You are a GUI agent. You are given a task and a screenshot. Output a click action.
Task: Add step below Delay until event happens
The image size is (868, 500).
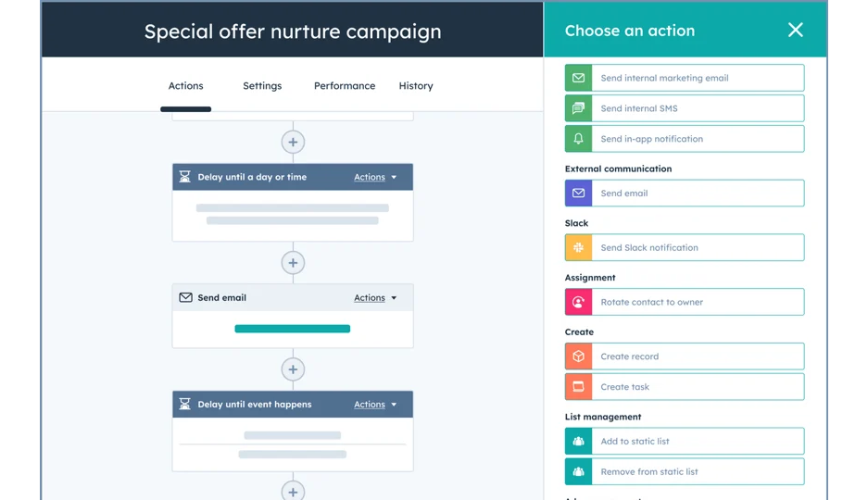pyautogui.click(x=293, y=491)
